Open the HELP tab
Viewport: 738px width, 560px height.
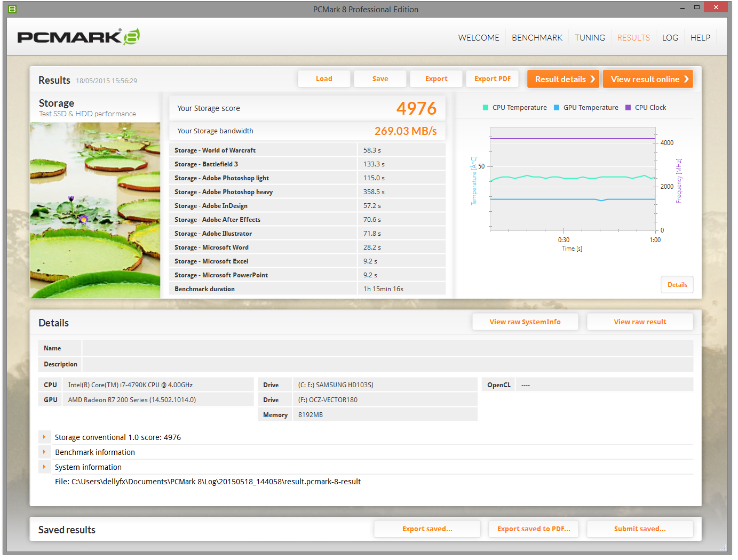(700, 38)
